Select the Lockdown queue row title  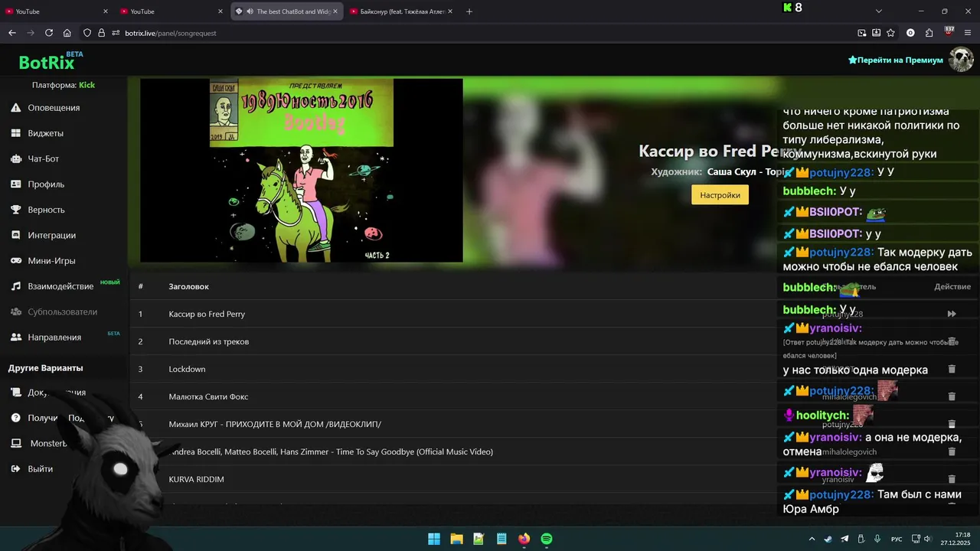click(x=187, y=369)
